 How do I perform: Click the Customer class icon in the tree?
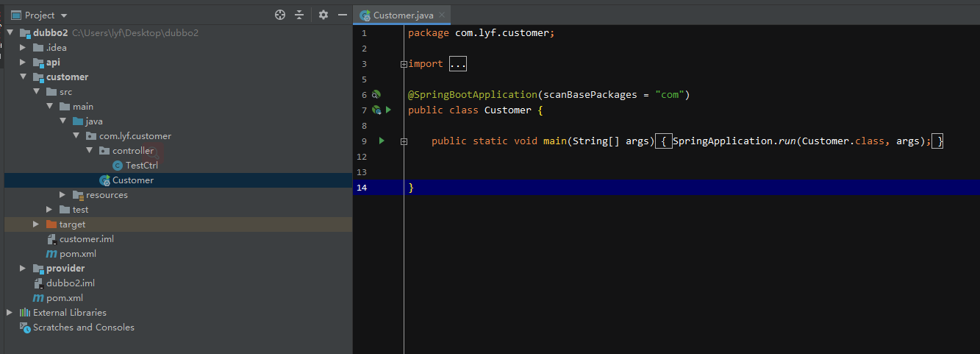104,180
